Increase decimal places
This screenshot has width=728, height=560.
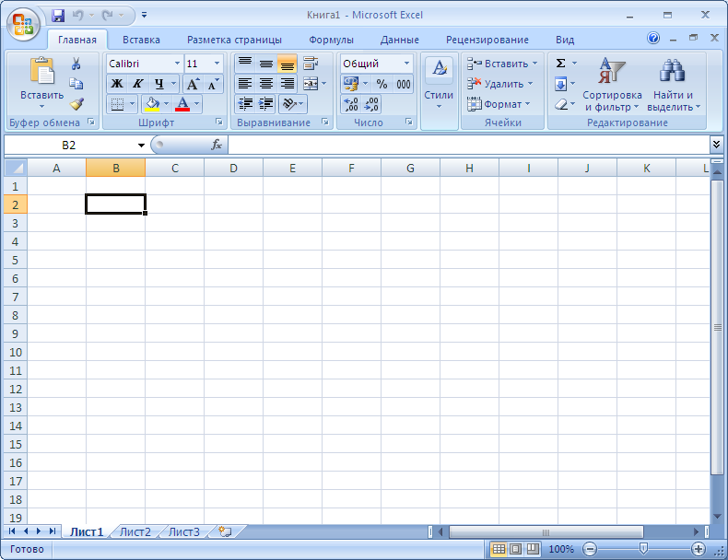[351, 104]
